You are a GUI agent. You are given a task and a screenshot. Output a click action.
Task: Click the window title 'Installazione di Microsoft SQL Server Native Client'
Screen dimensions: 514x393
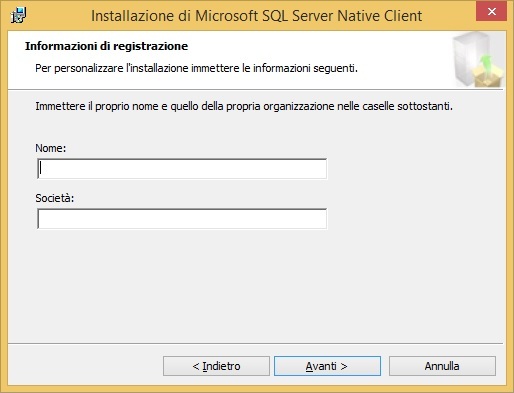pyautogui.click(x=257, y=16)
